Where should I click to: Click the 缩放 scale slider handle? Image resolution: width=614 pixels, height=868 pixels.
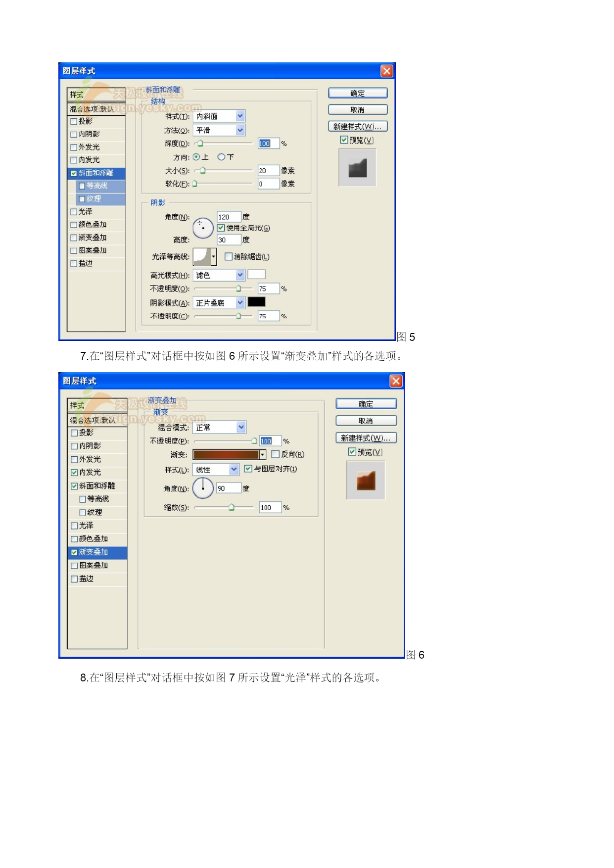pyautogui.click(x=232, y=507)
